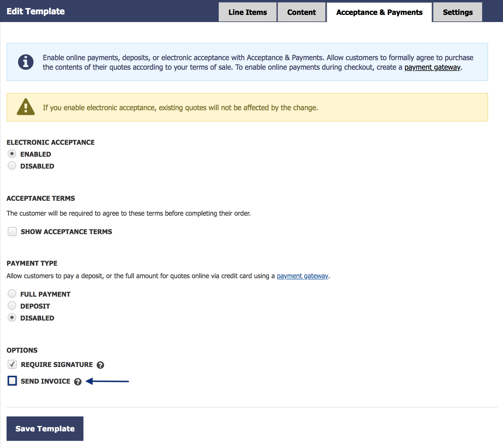Switch to the Content tab
Image resolution: width=503 pixels, height=448 pixels.
pyautogui.click(x=302, y=12)
